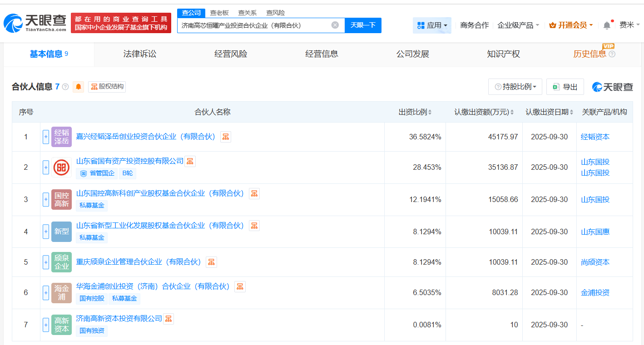
Task: Click the 应用 apps grid icon
Action: point(421,25)
